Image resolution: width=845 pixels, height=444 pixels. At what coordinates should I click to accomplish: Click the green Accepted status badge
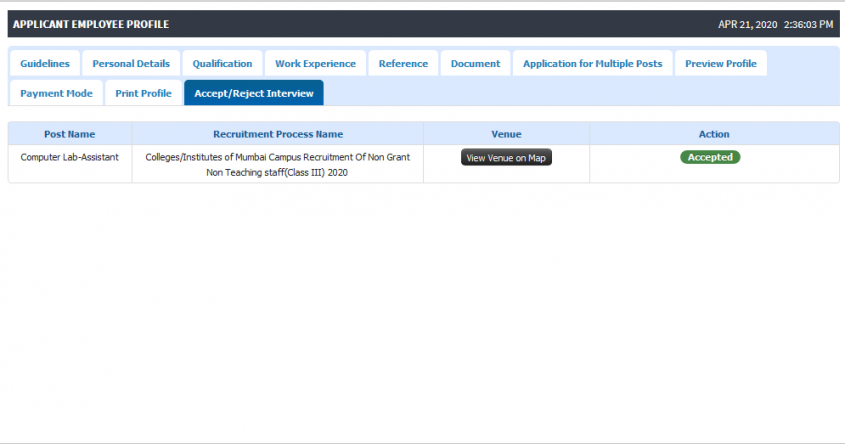[710, 157]
